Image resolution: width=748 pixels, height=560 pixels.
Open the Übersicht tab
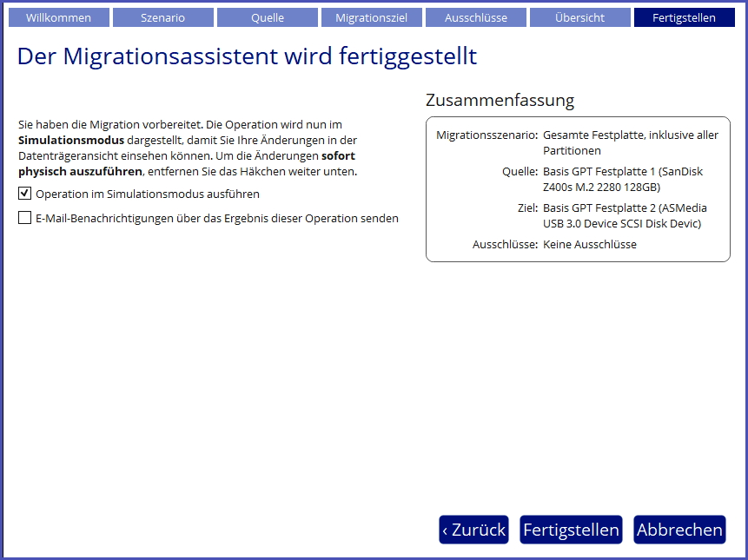coord(579,17)
